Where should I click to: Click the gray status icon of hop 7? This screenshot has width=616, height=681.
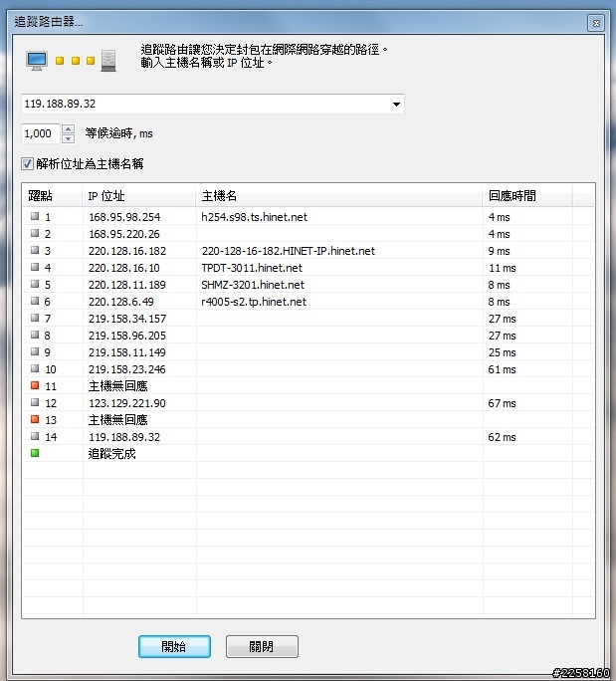(x=35, y=318)
